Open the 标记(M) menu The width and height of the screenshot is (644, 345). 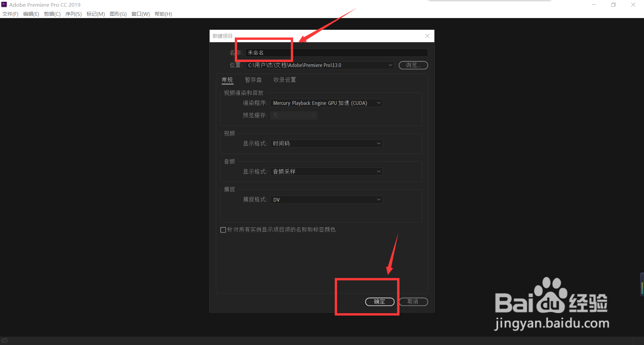(96, 14)
